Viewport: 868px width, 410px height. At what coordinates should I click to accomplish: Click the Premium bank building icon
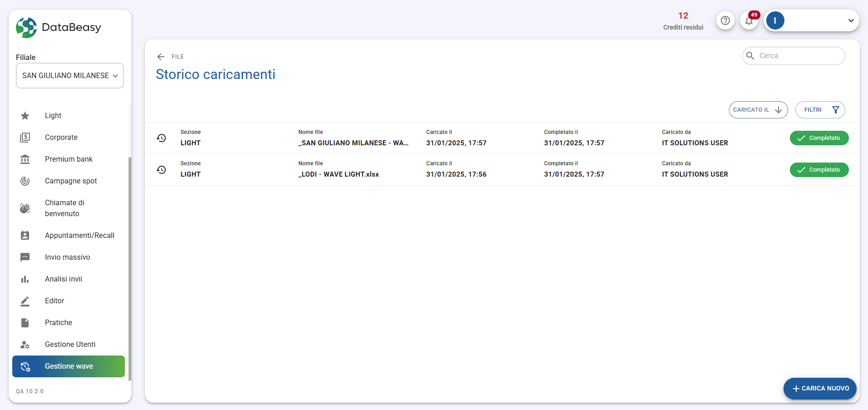click(x=25, y=159)
